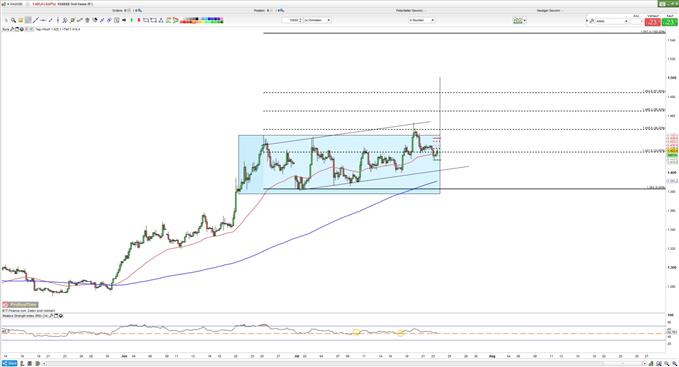Expand the collapse arrow left of order panel
The width and height of the screenshot is (679, 367).
(587, 21)
